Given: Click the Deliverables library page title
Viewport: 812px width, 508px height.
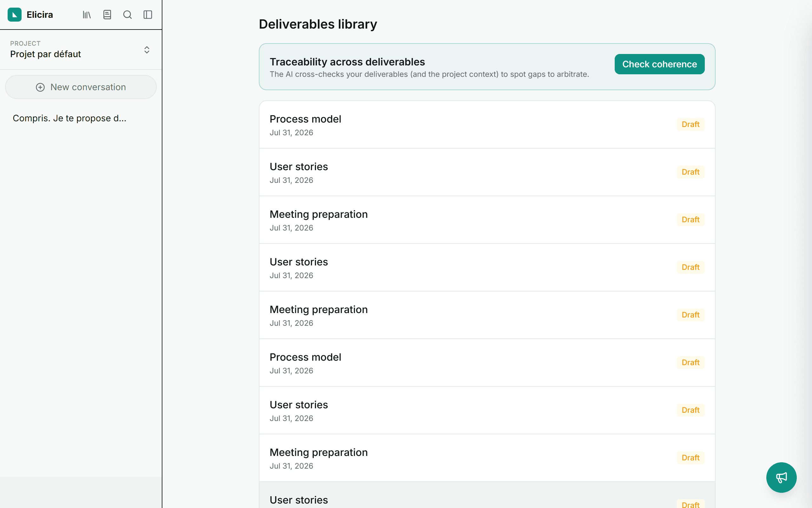Looking at the screenshot, I should (318, 24).
